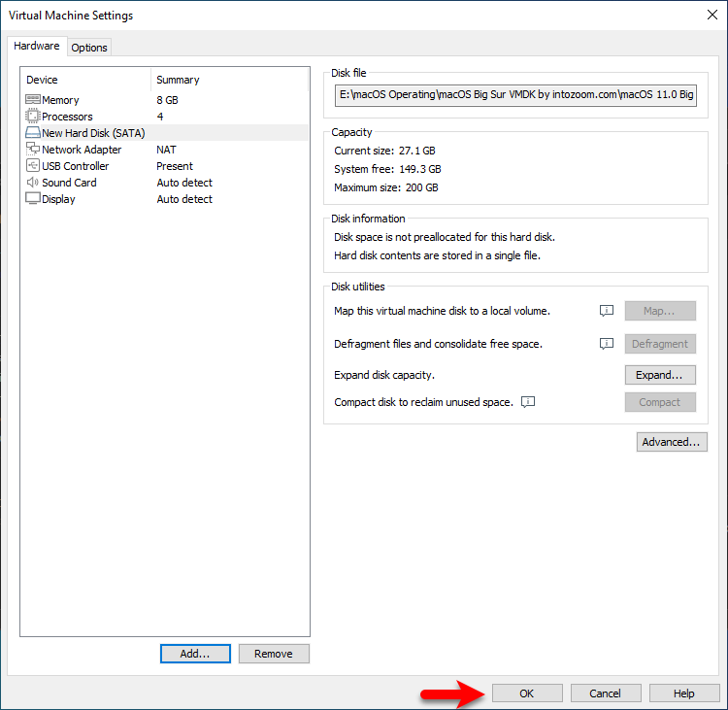
Task: Click the New Hard Disk drive icon
Action: point(32,133)
